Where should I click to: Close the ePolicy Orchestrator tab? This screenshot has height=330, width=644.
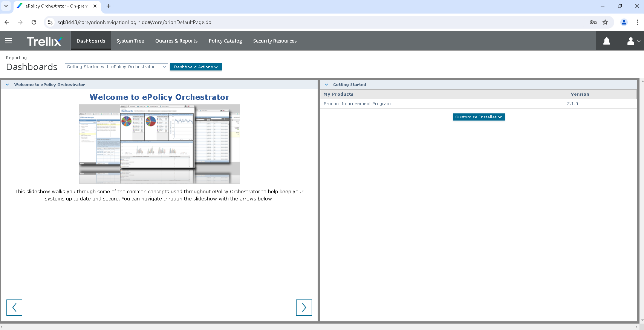tap(95, 6)
